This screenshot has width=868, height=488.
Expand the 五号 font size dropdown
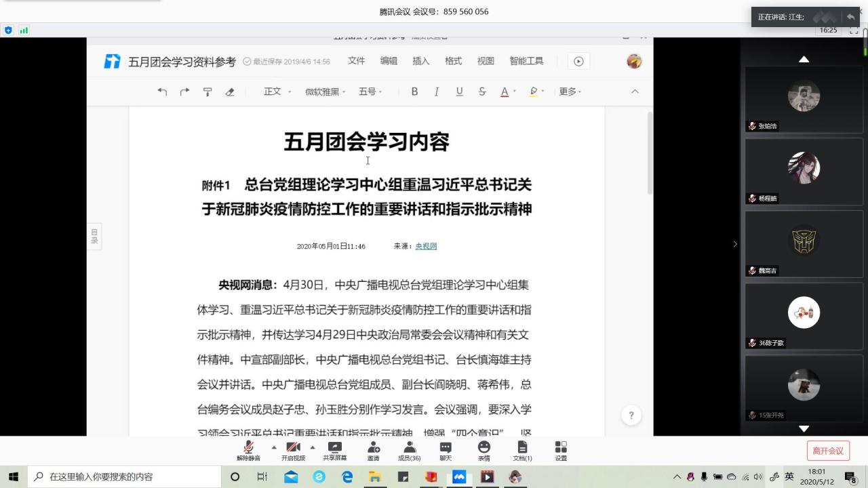tap(370, 91)
